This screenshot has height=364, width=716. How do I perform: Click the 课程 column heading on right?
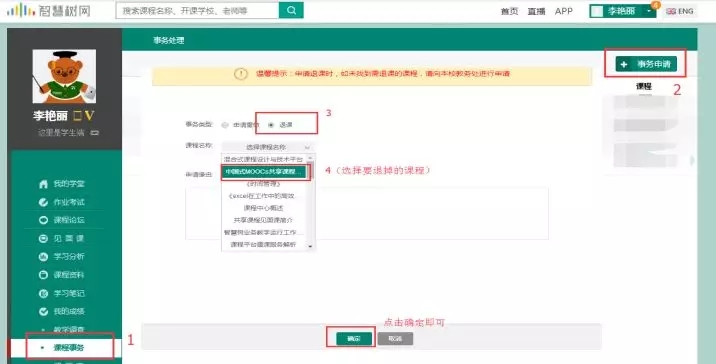(644, 86)
